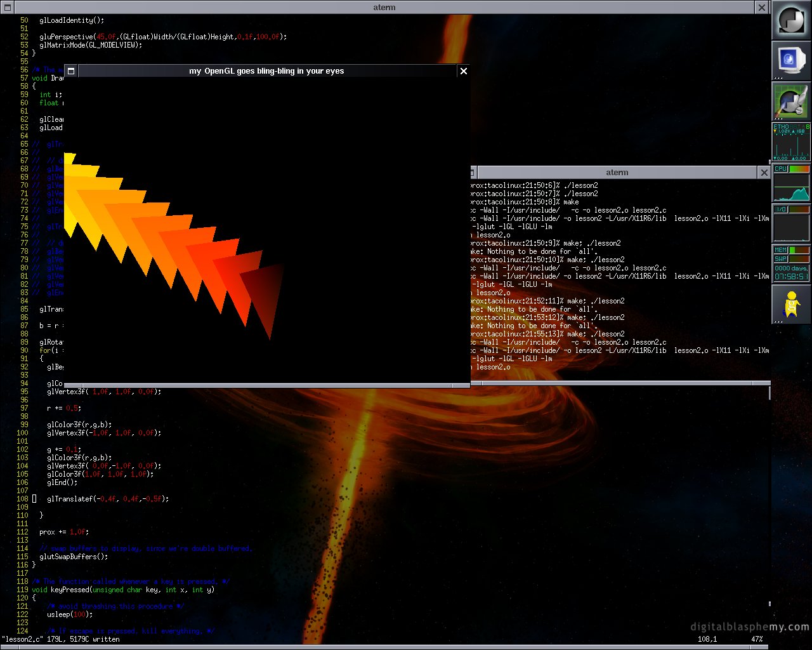Click 'glVertex3f(-1.0f, 1.0f, 0.0f);' on line 100

pyautogui.click(x=104, y=433)
